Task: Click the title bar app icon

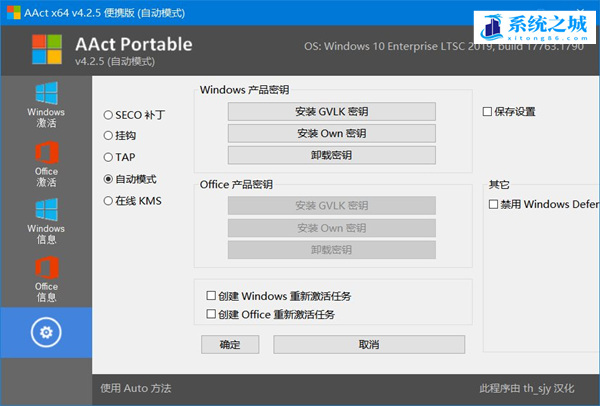Action: (x=13, y=12)
